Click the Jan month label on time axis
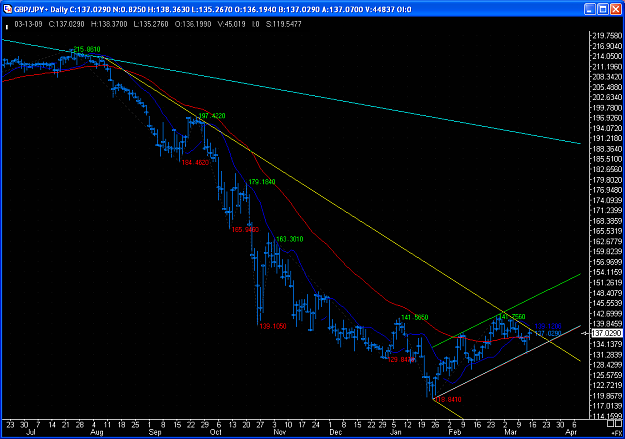The image size is (625, 439). [x=395, y=432]
